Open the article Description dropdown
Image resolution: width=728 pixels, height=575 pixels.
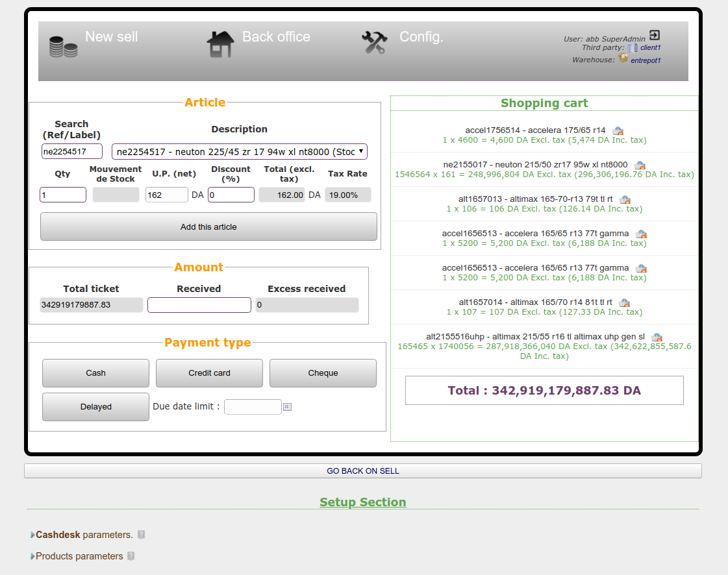(239, 152)
